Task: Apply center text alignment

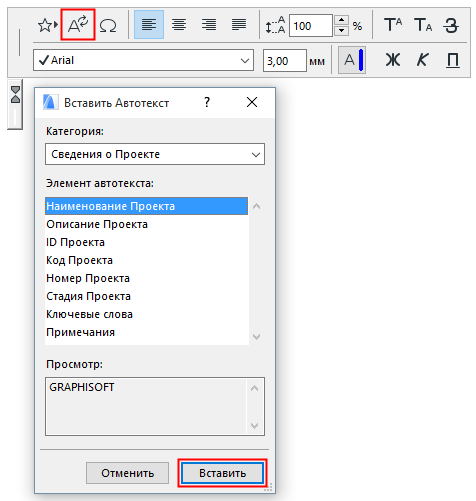Action: 179,25
